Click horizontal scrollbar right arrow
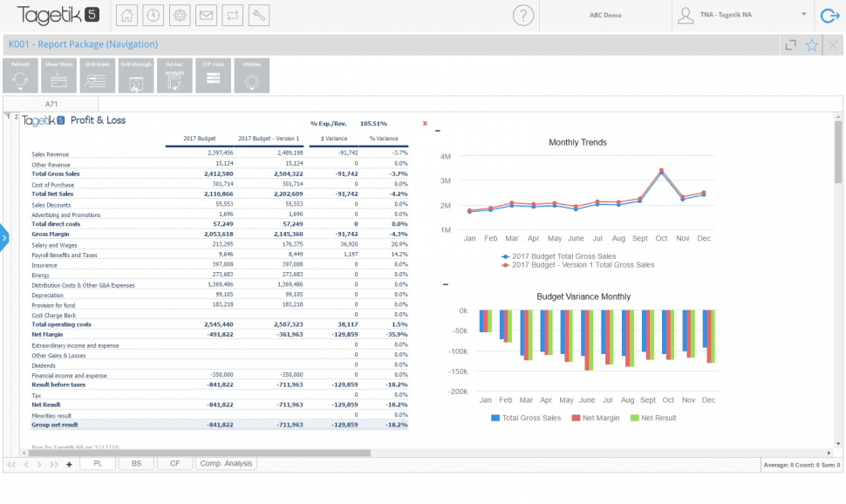This screenshot has height=504, width=846. pos(829,453)
